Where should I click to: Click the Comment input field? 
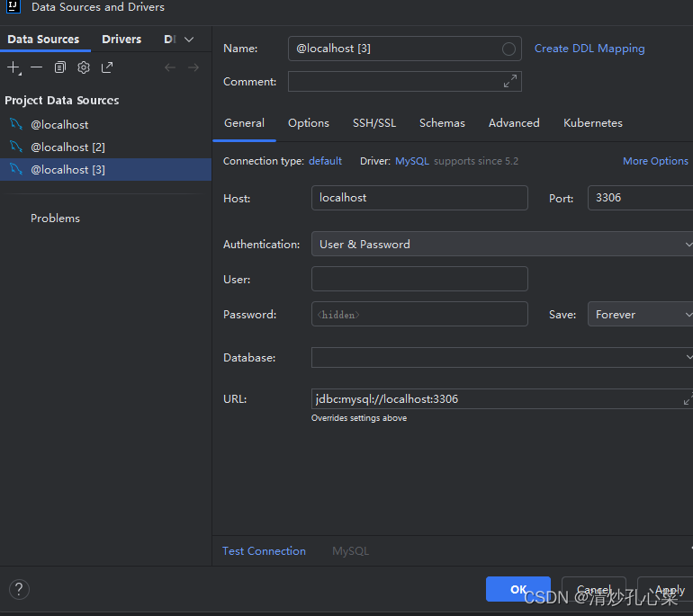(404, 81)
